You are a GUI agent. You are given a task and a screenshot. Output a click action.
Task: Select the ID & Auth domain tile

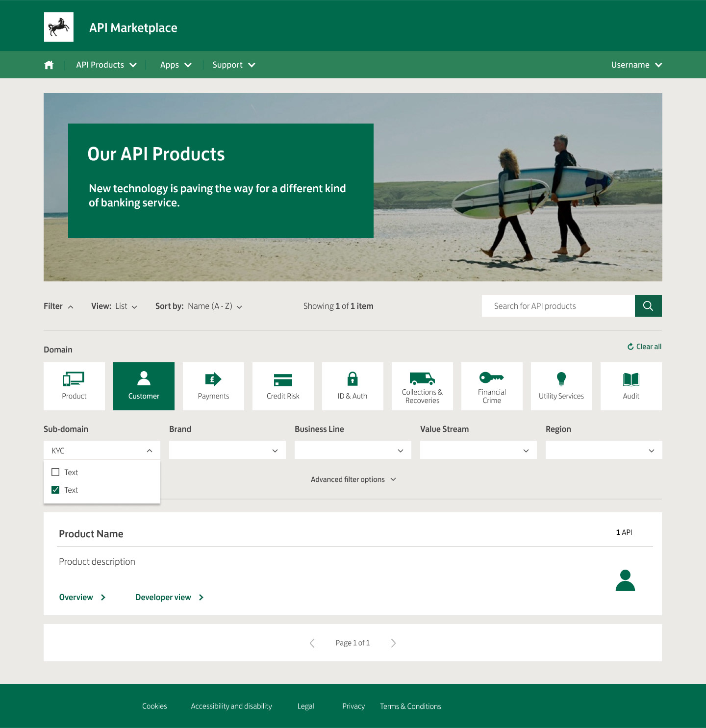353,386
